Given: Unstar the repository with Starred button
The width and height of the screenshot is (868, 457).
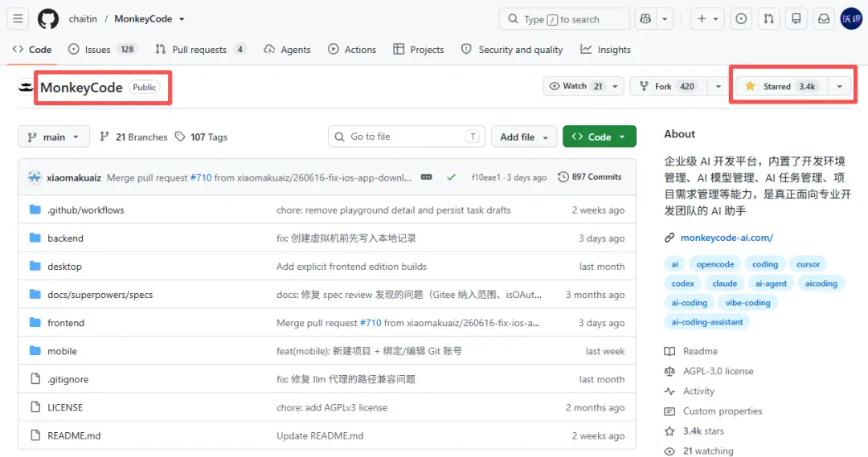Looking at the screenshot, I should click(x=782, y=86).
